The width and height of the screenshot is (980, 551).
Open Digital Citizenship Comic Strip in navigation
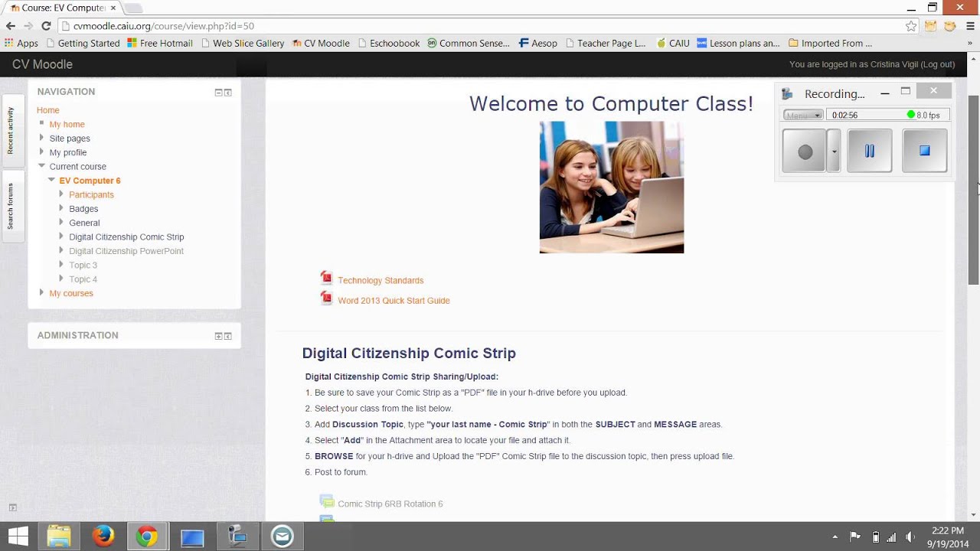coord(126,237)
